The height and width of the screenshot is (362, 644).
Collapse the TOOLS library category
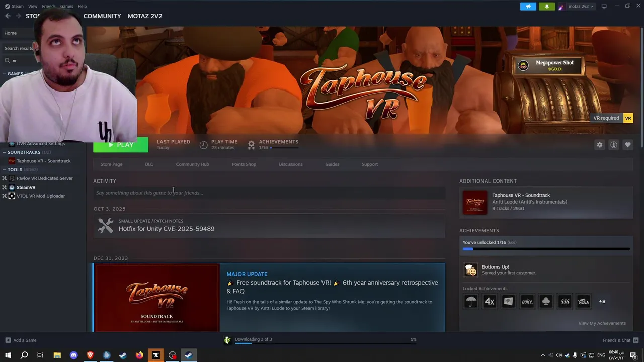pyautogui.click(x=4, y=170)
